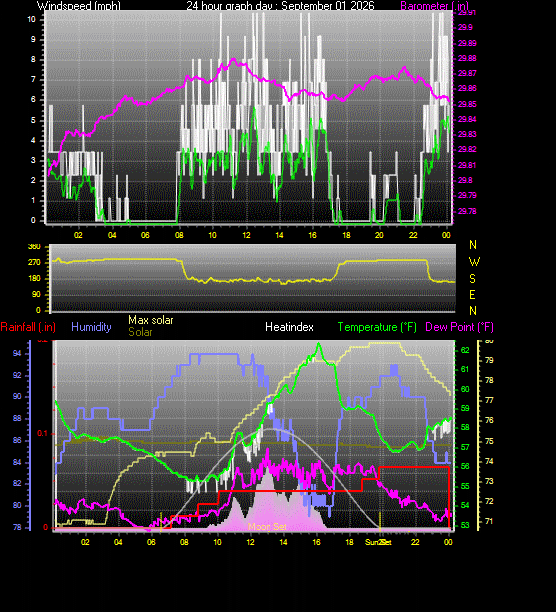This screenshot has height=612, width=556.
Task: Click the 'Sun Set' marker on the time axis
Action: (378, 542)
